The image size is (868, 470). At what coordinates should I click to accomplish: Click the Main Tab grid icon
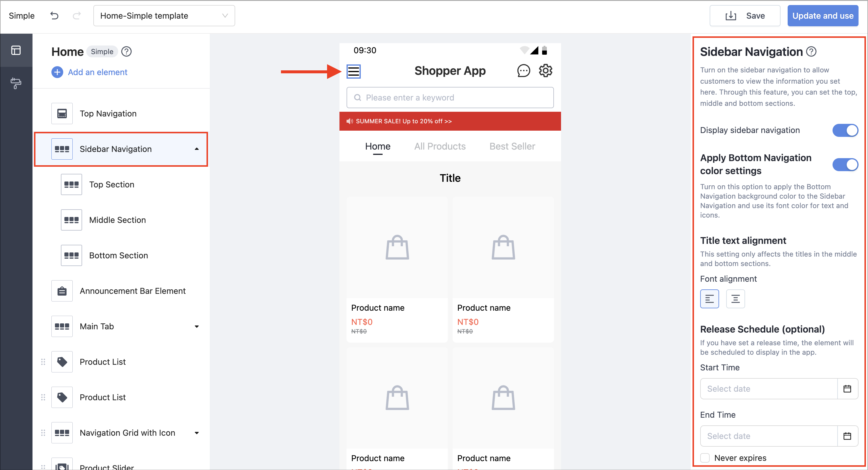[x=62, y=326]
